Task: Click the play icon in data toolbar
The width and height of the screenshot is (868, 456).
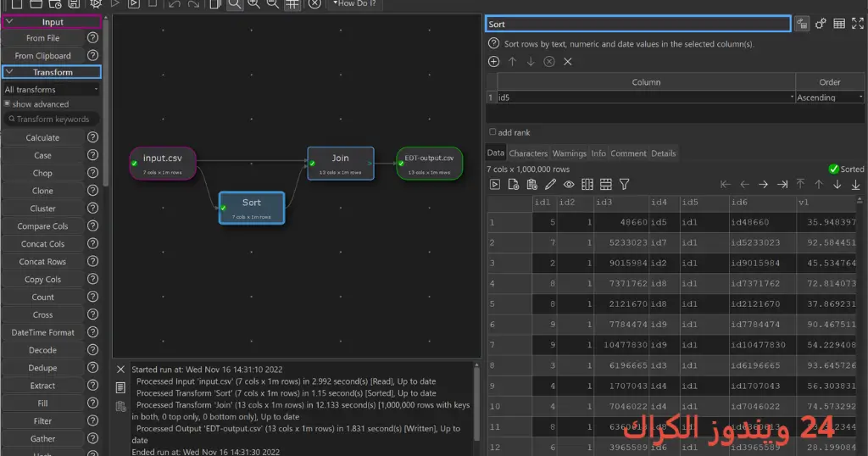Action: (495, 184)
